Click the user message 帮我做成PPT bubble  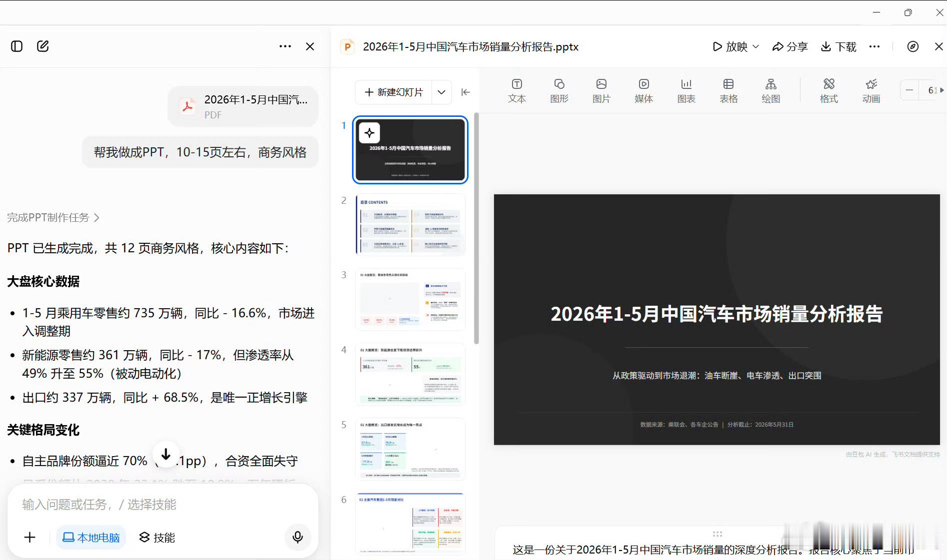[200, 152]
